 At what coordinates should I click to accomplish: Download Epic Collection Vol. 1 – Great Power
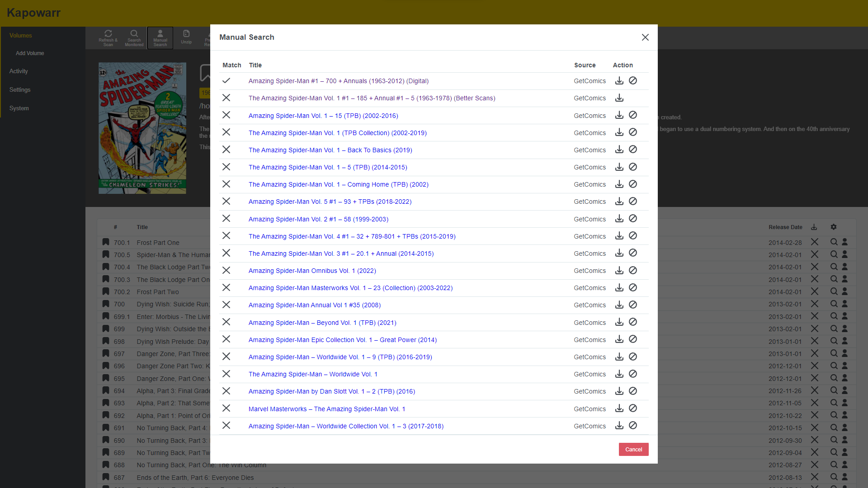[x=619, y=339]
